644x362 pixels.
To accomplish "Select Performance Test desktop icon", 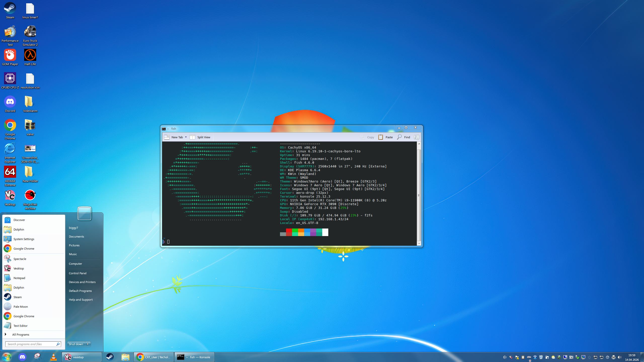I will tap(10, 35).
